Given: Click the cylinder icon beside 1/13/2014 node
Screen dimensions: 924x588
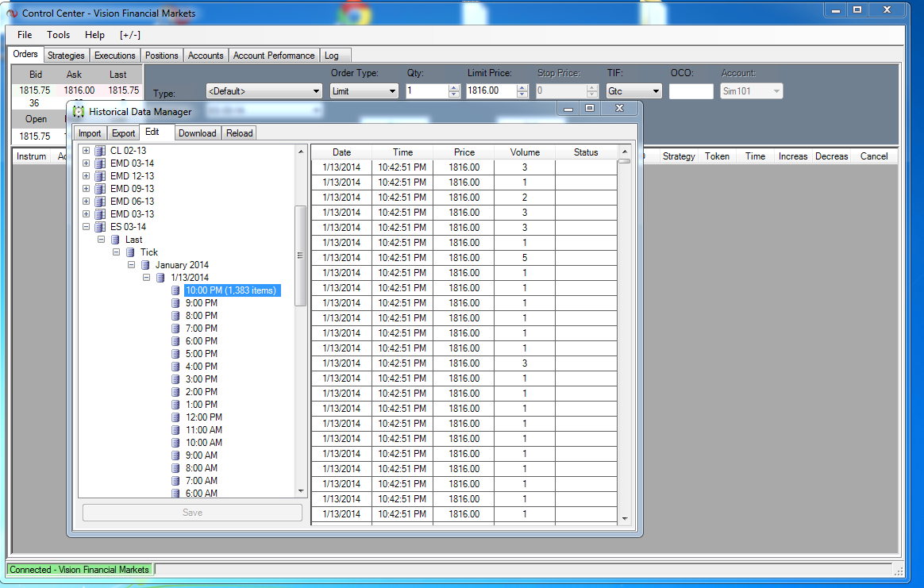Looking at the screenshot, I should click(160, 278).
